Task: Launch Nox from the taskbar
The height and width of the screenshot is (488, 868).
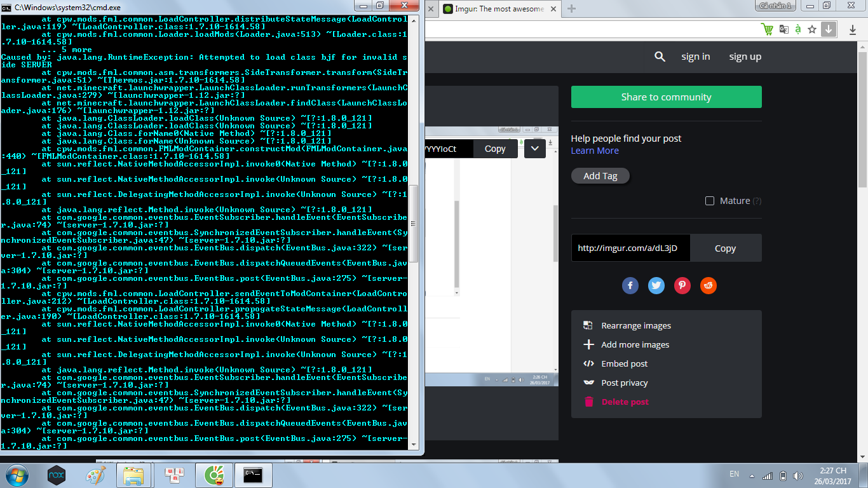Action: [x=57, y=475]
